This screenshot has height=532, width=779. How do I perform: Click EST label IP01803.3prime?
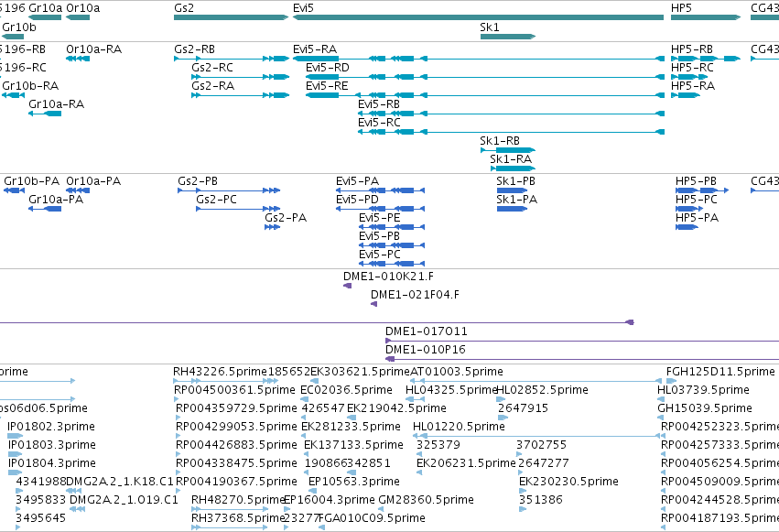(52, 446)
